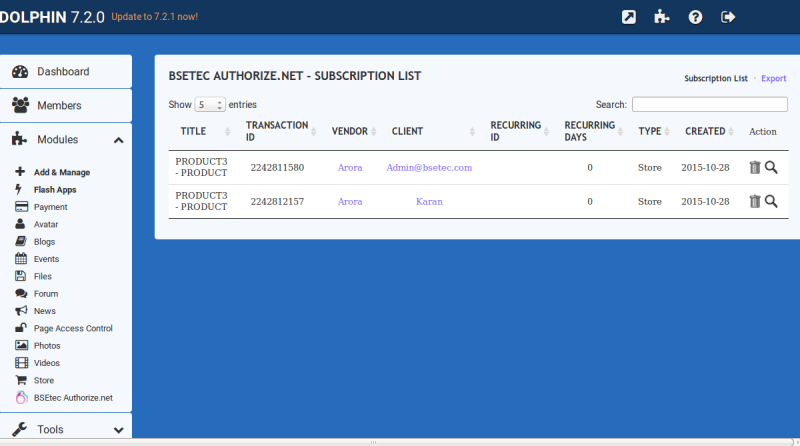This screenshot has width=800, height=446.
Task: Open the Store module text label
Action: coord(44,381)
